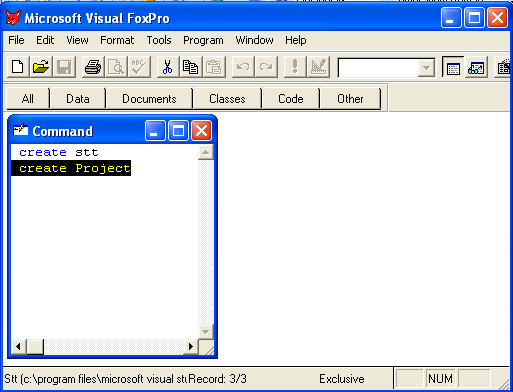Click the Run exclamation mark icon
This screenshot has width=513, height=392.
click(x=295, y=67)
